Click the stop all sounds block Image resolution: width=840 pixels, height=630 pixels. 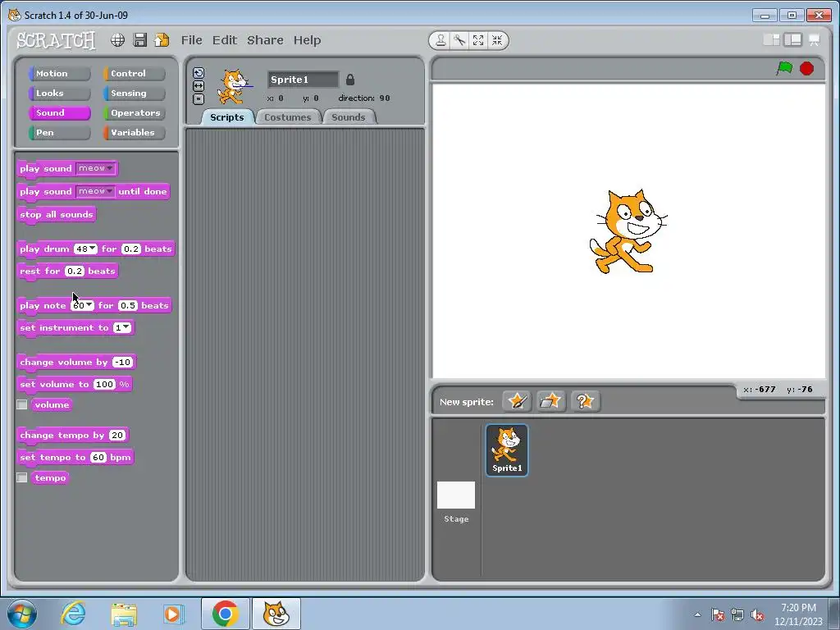(57, 215)
